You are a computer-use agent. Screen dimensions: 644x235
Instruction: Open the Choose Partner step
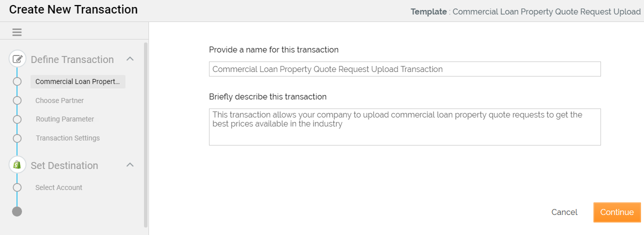tap(59, 100)
